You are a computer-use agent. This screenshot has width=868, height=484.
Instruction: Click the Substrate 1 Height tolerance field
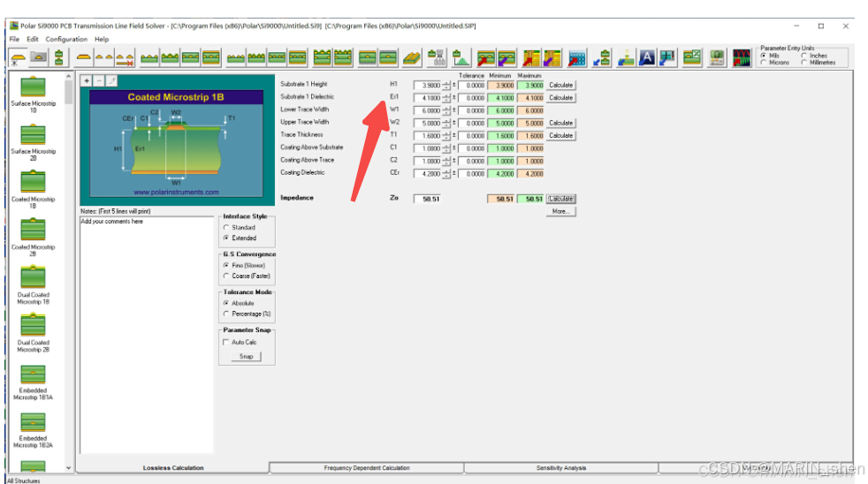[472, 85]
